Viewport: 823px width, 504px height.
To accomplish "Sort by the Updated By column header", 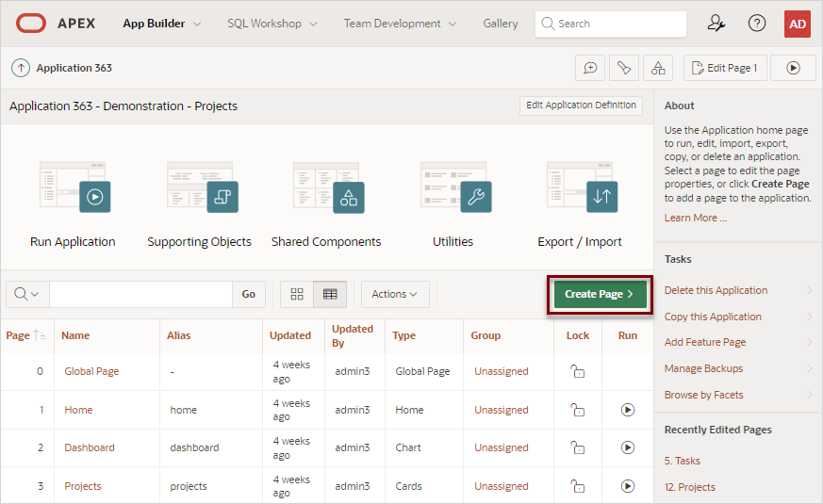I will (x=353, y=335).
